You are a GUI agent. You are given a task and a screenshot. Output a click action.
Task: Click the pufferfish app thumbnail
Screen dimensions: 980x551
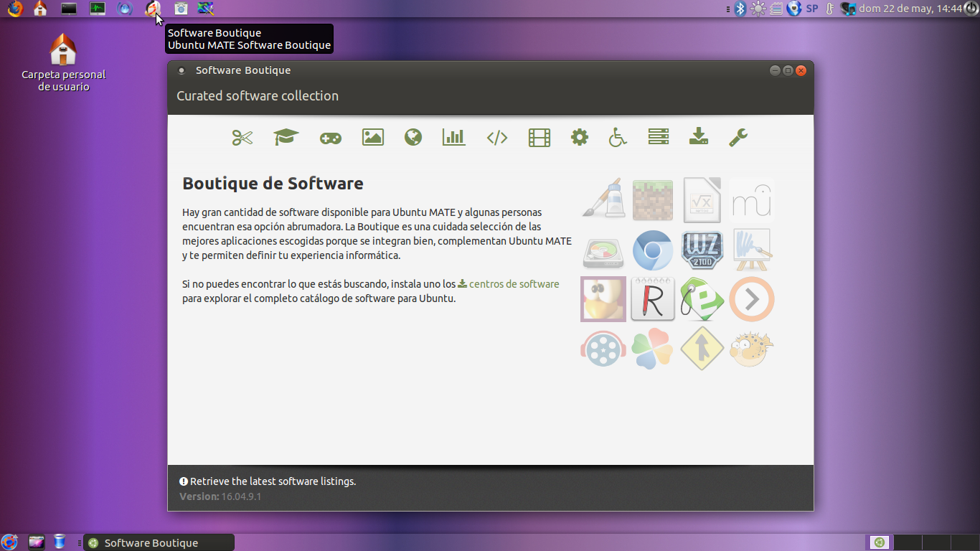click(x=752, y=348)
